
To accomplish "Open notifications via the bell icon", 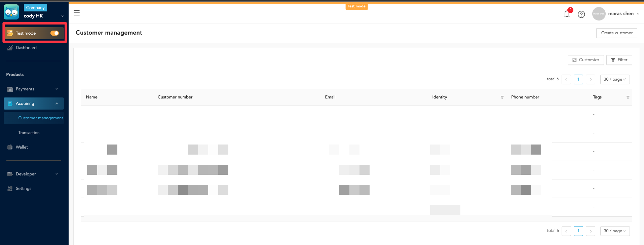I will click(x=567, y=14).
